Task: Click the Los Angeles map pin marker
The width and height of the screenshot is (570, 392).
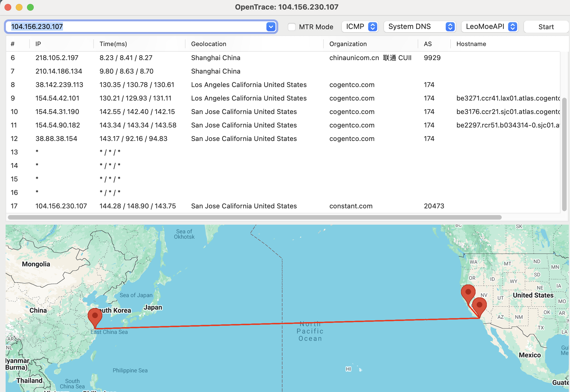Action: point(479,306)
